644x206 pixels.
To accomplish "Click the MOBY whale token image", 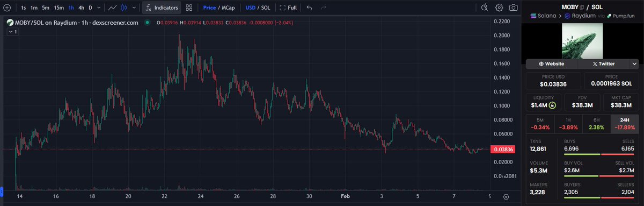I will [x=582, y=41].
